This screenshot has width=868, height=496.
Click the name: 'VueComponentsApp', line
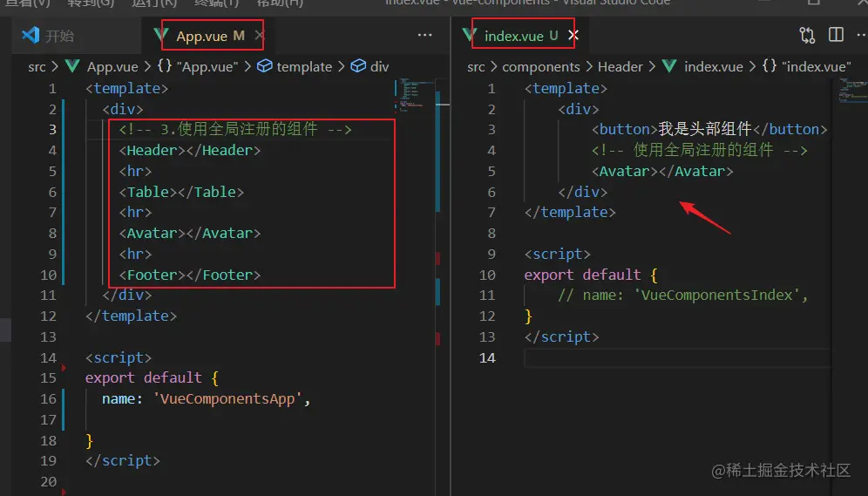click(206, 399)
